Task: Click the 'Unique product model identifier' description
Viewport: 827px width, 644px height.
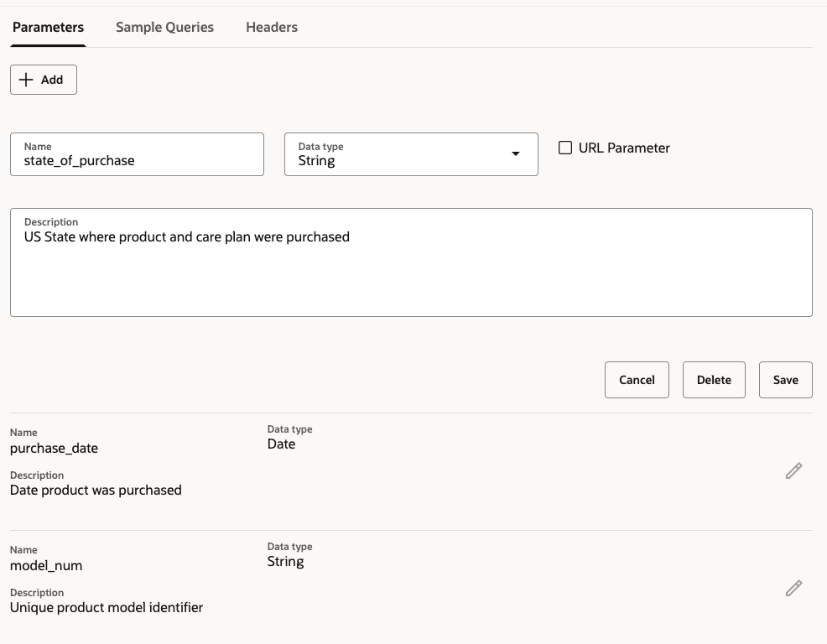Action: click(x=107, y=607)
